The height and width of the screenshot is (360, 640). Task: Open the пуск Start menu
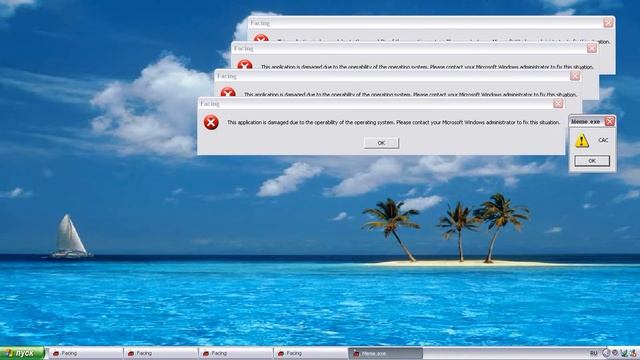click(x=22, y=353)
